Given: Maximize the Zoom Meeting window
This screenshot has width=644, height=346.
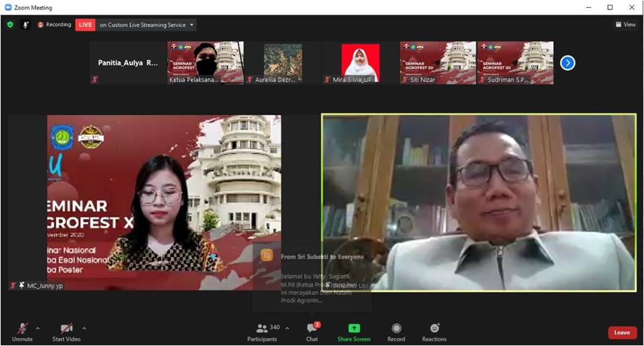Looking at the screenshot, I should click(611, 7).
